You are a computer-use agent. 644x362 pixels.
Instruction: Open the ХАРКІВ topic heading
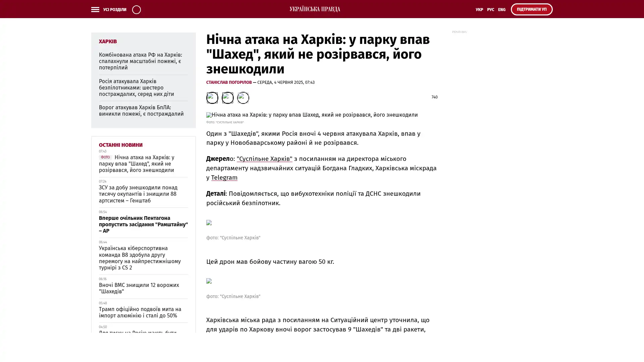pos(108,42)
